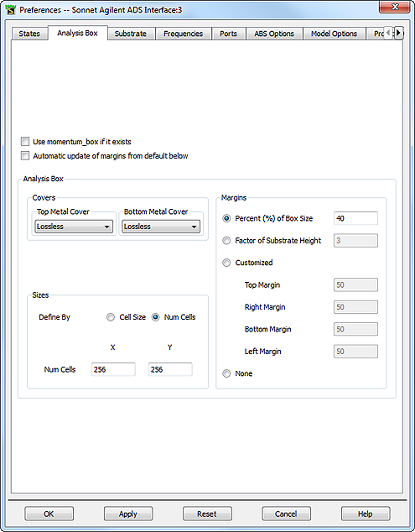Expand the Bottom Metal Cover dropdown
The height and width of the screenshot is (532, 415).
click(x=161, y=227)
